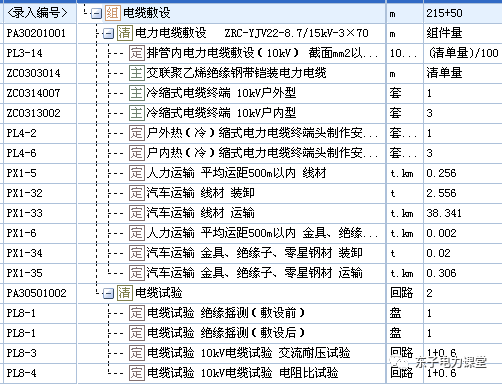Click code cell PL3-14
Image resolution: width=502 pixels, height=384 pixels.
(40, 53)
